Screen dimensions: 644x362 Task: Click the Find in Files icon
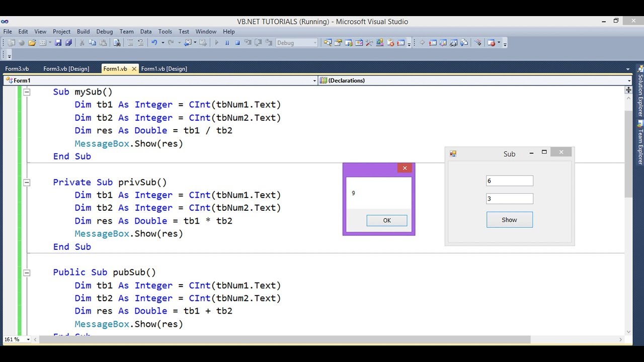117,43
